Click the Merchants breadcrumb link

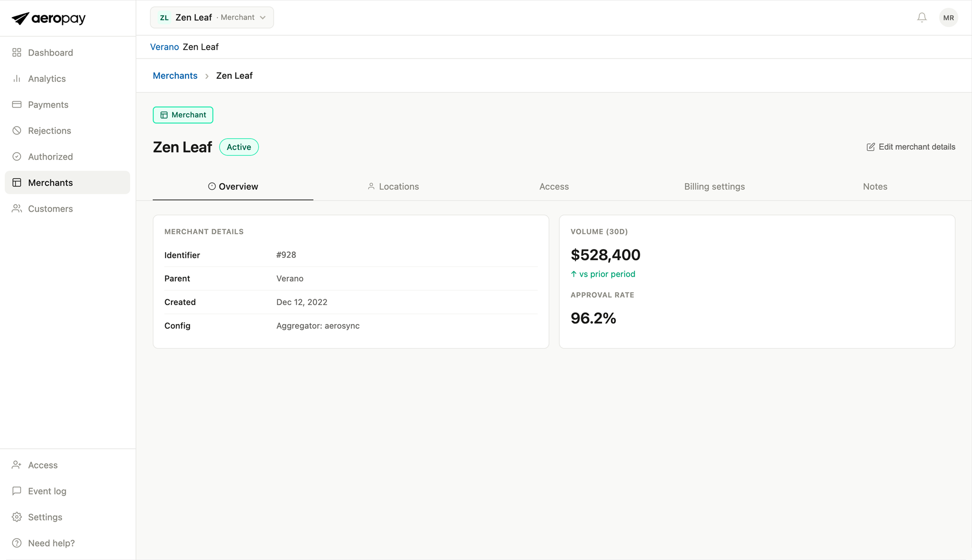175,76
